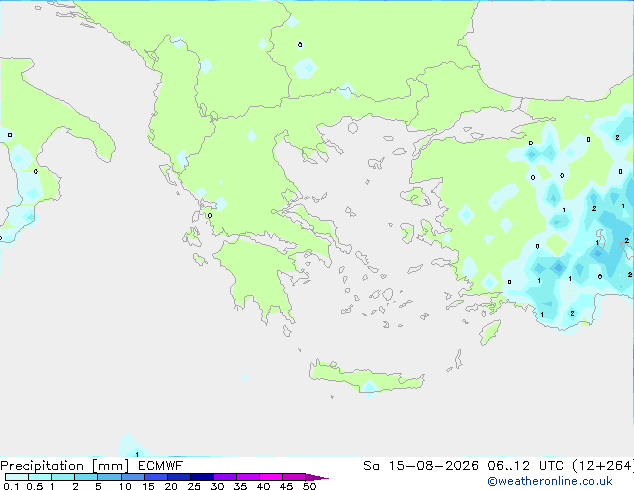The width and height of the screenshot is (634, 490).
Task: Pick the 5 to 10 mm legend color
Action: pos(109,477)
